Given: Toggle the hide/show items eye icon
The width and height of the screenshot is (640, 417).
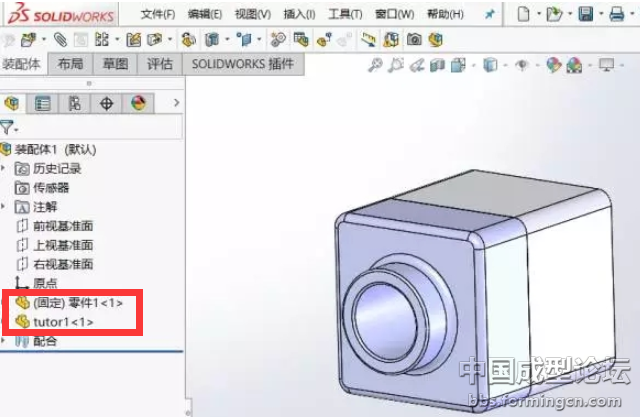Looking at the screenshot, I should (x=522, y=65).
